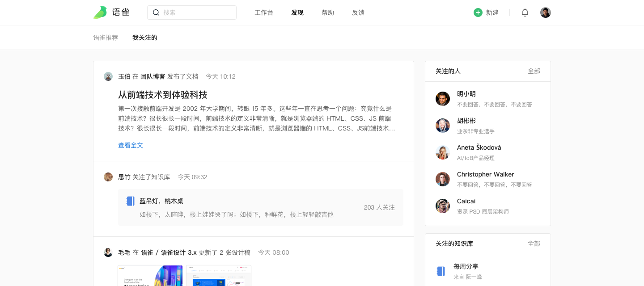Click the 玉伯 username link
Viewport: 644px width, 286px height.
click(x=124, y=76)
